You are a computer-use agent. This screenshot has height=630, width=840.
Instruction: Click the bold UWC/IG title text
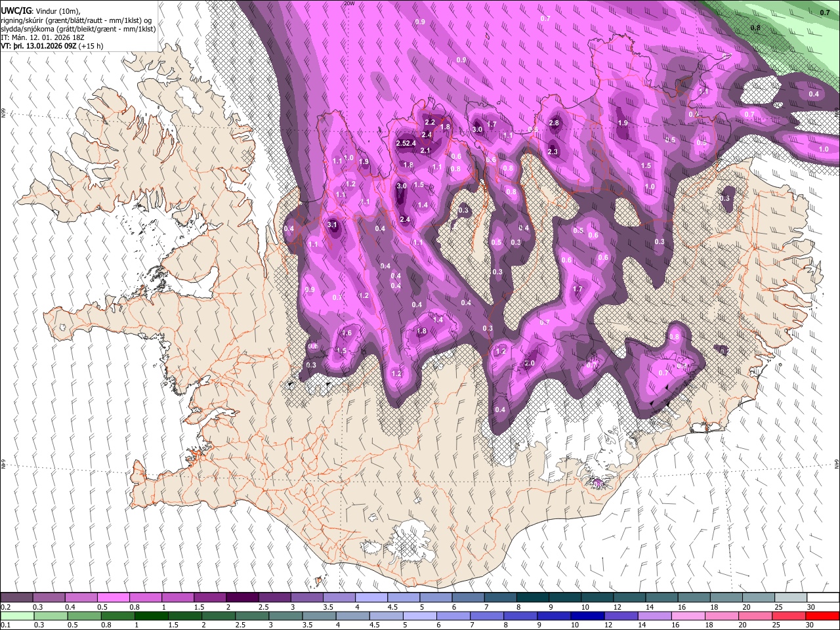[x=16, y=11]
